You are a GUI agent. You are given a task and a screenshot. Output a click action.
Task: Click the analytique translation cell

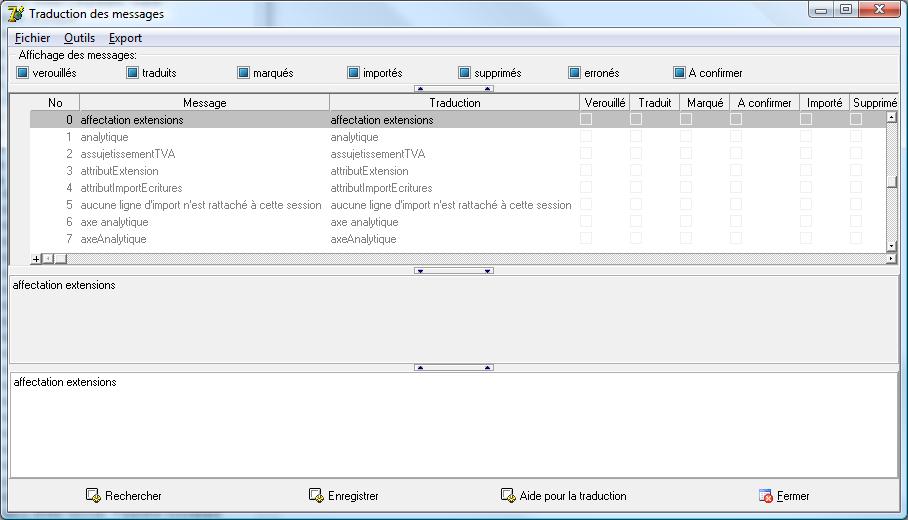tap(455, 137)
